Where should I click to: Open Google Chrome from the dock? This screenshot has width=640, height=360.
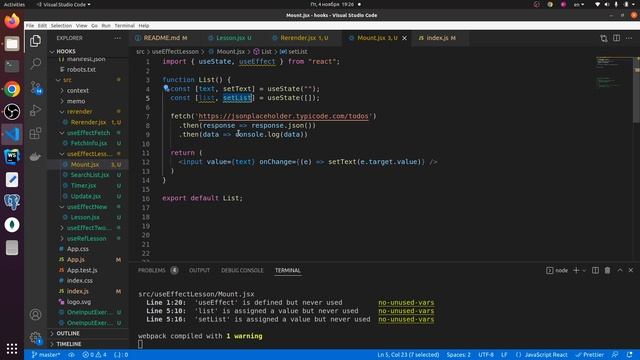12,89
